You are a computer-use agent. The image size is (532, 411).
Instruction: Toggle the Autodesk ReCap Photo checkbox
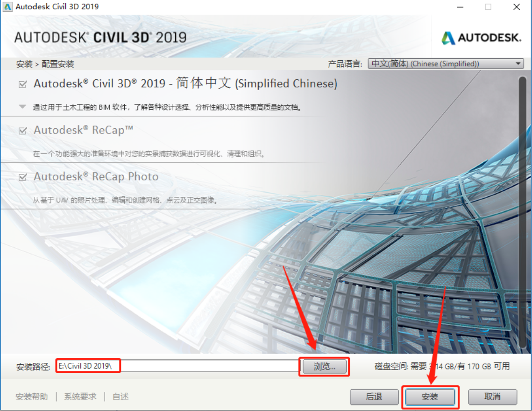coord(22,177)
